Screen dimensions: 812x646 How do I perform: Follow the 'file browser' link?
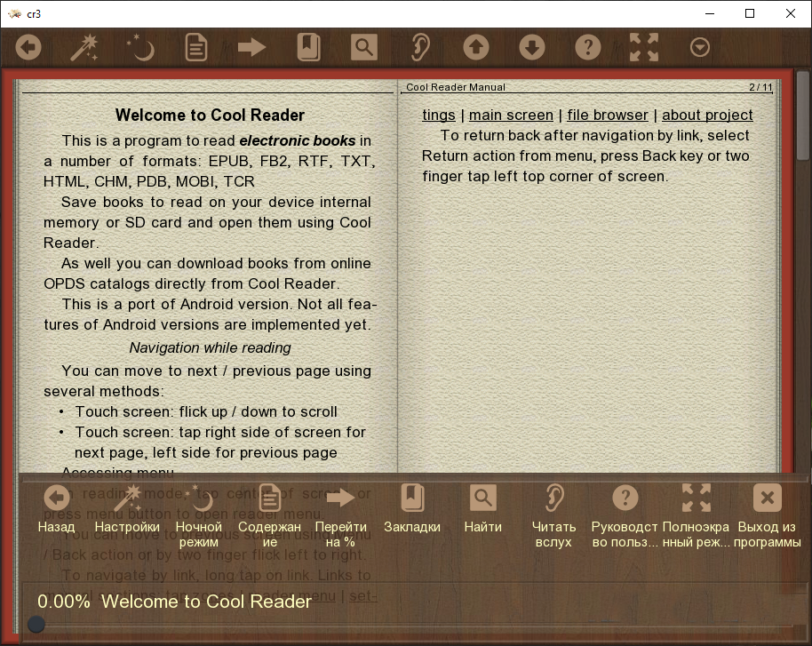[x=608, y=115]
